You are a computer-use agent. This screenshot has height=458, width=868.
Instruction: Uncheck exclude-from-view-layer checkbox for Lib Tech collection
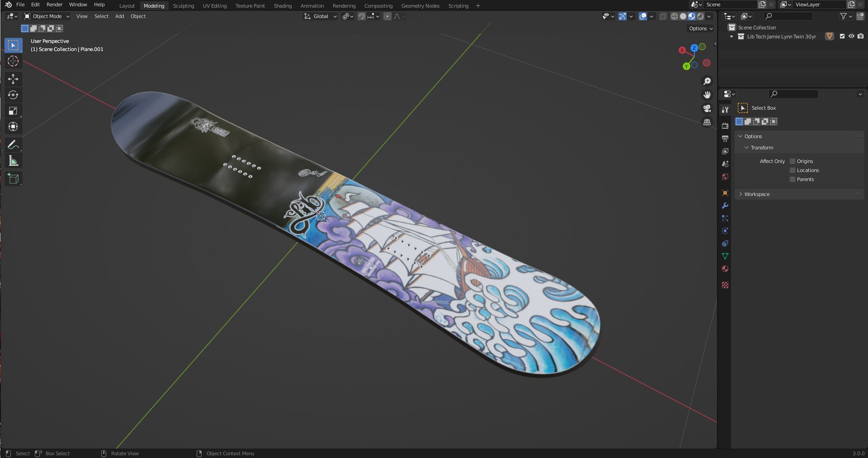tap(842, 36)
